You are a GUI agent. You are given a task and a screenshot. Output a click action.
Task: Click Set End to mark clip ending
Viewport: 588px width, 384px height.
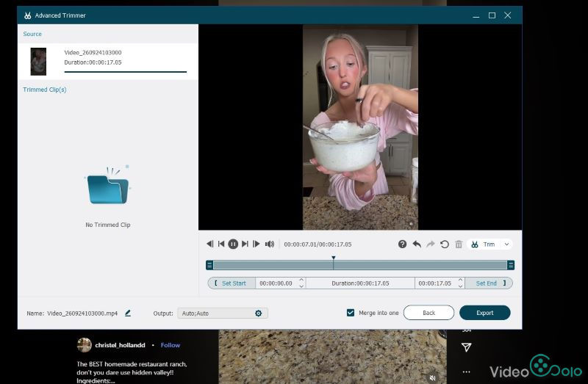point(489,283)
